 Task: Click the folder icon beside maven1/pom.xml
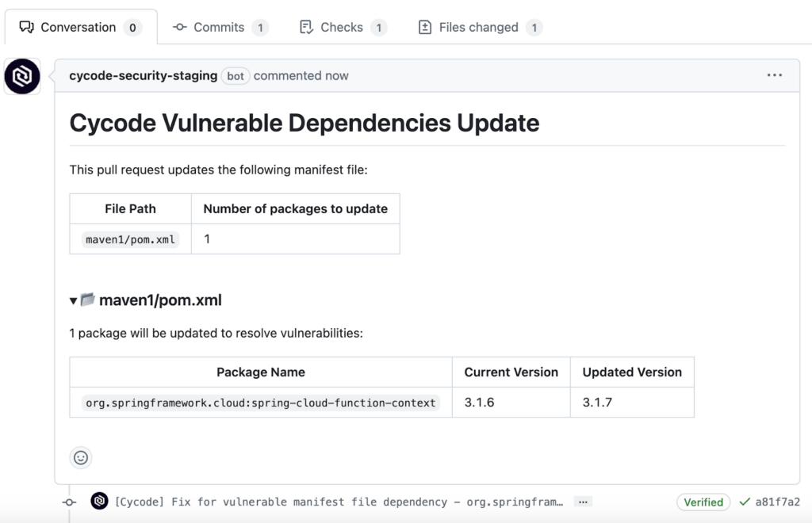(88, 300)
